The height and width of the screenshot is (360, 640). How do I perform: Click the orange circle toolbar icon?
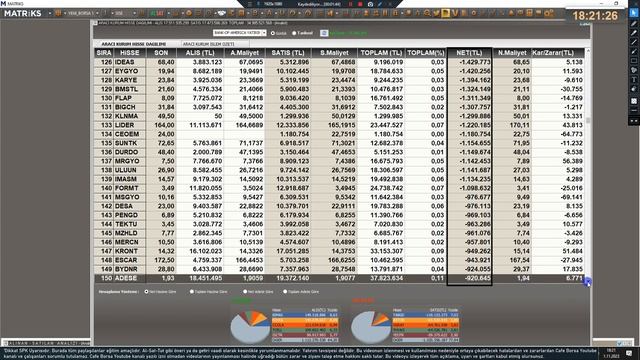click(189, 13)
